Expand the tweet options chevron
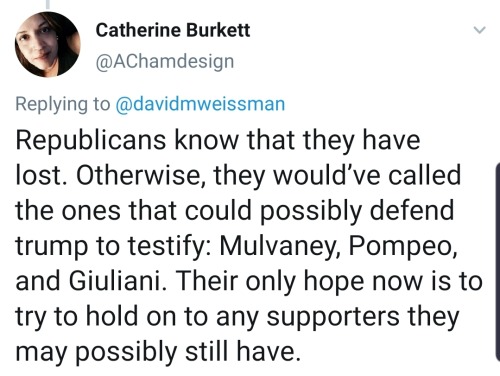This screenshot has height=376, width=500. (x=480, y=30)
